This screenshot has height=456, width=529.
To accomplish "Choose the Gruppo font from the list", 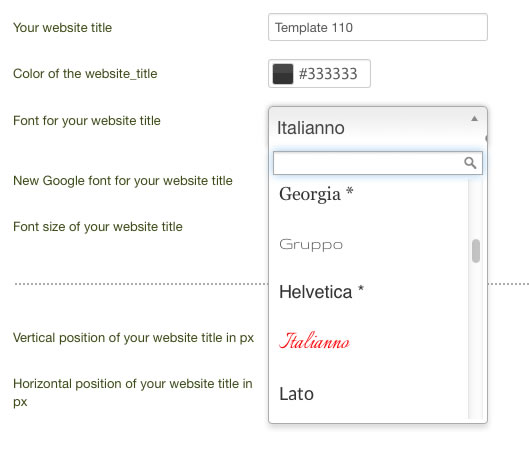I will 369,245.
